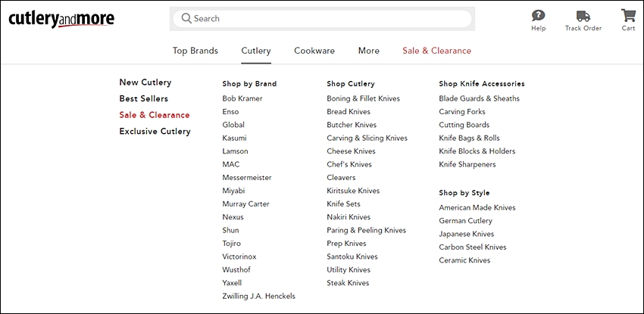This screenshot has height=314, width=644.
Task: Go to cutleryandmore home logo
Action: pyautogui.click(x=61, y=19)
